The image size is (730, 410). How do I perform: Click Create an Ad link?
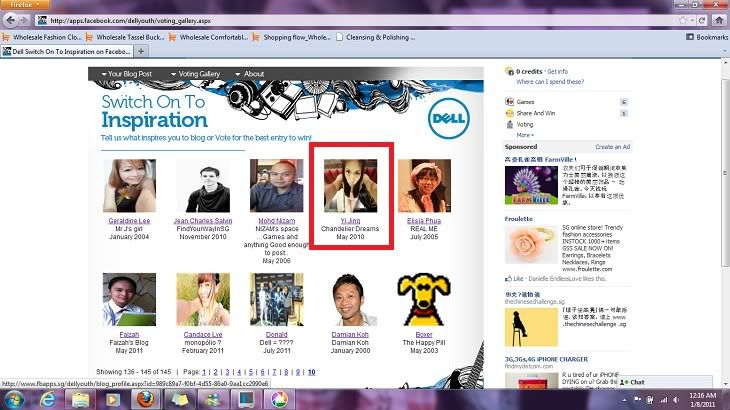click(x=612, y=147)
